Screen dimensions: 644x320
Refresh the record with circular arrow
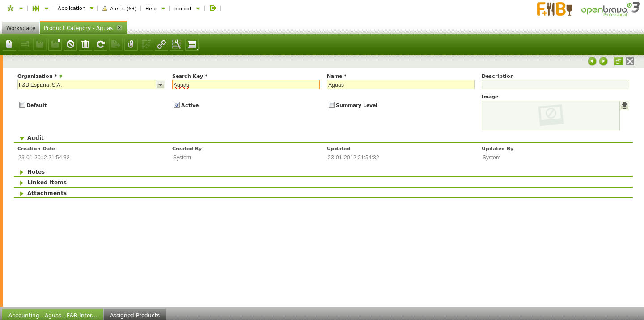point(101,44)
